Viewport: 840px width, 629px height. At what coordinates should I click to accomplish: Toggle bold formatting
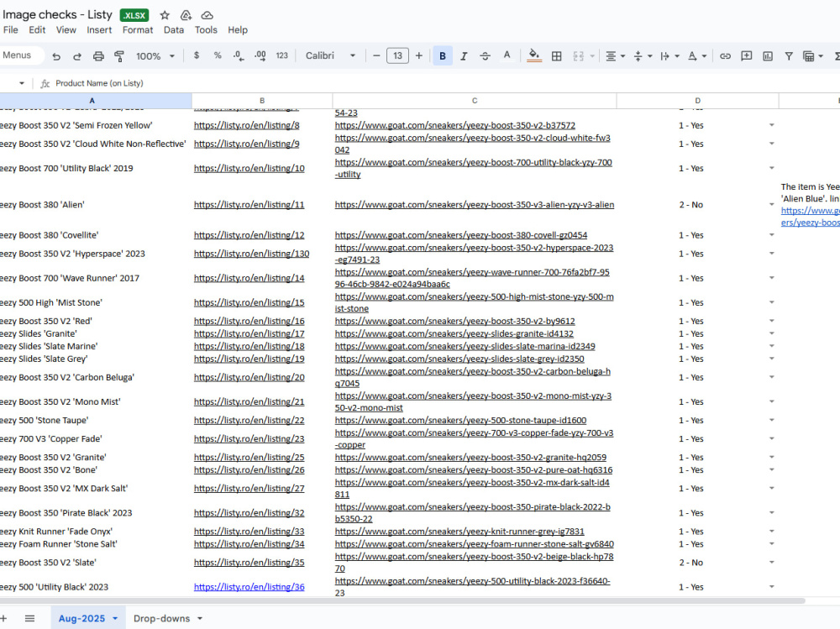click(443, 55)
